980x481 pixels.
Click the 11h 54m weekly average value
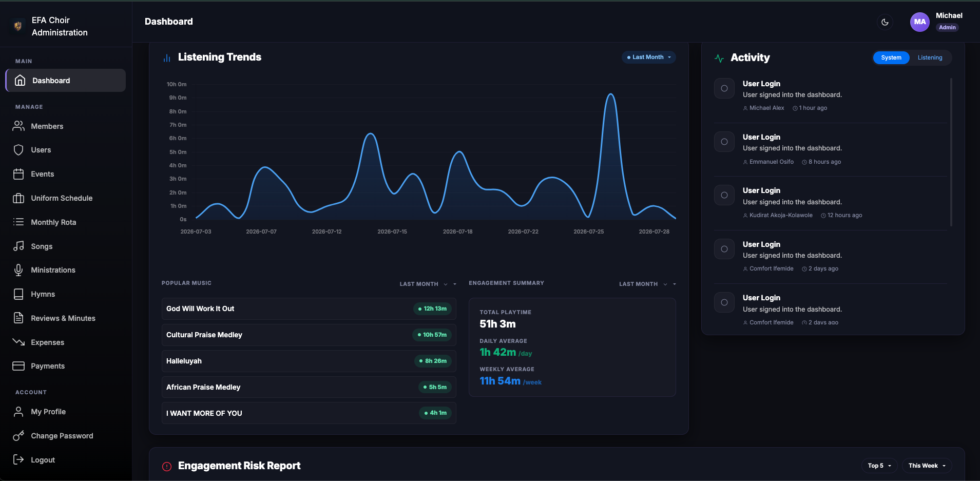(x=500, y=381)
